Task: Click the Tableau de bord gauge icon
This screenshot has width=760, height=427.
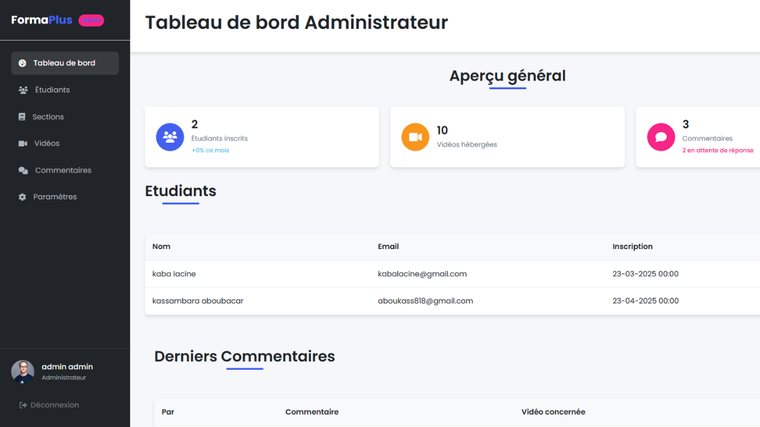Action: pyautogui.click(x=23, y=63)
